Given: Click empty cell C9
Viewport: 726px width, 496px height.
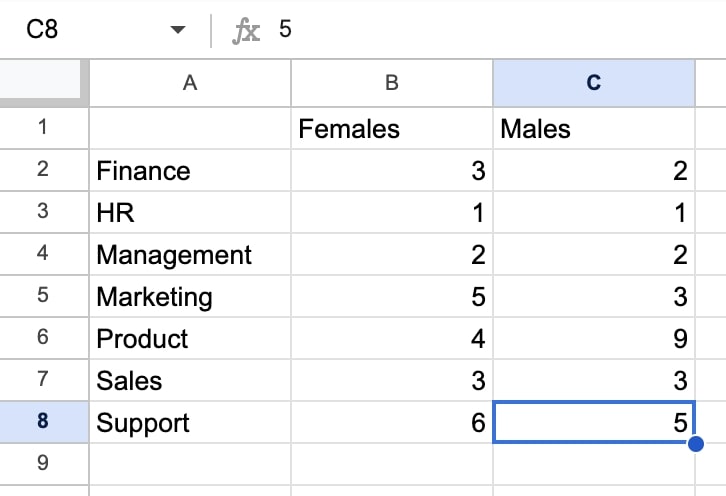Looking at the screenshot, I should (594, 464).
